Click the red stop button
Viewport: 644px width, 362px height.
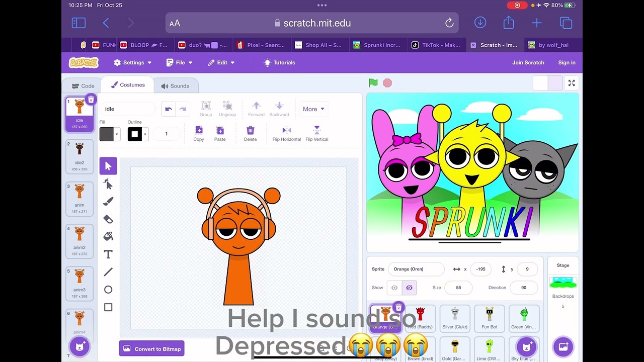(387, 83)
